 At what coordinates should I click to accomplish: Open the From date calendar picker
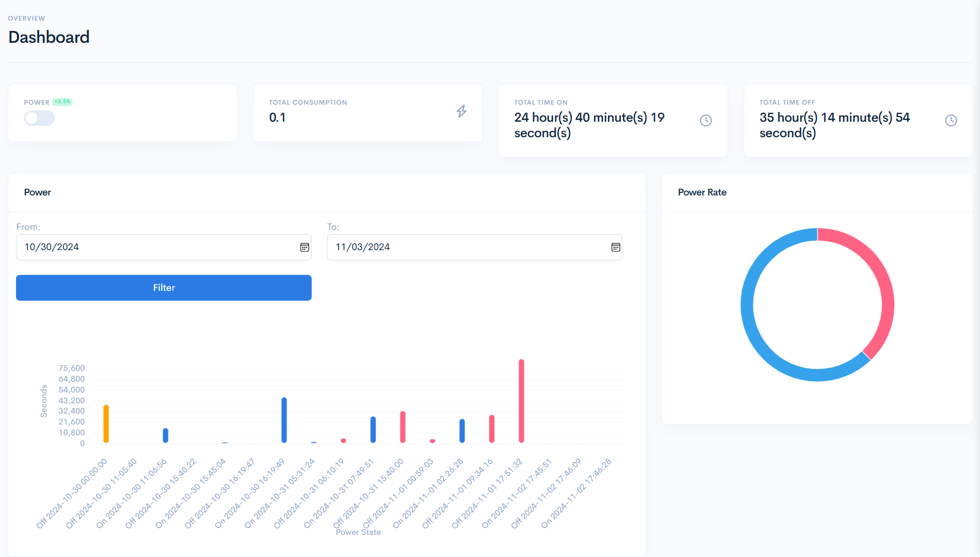point(304,248)
